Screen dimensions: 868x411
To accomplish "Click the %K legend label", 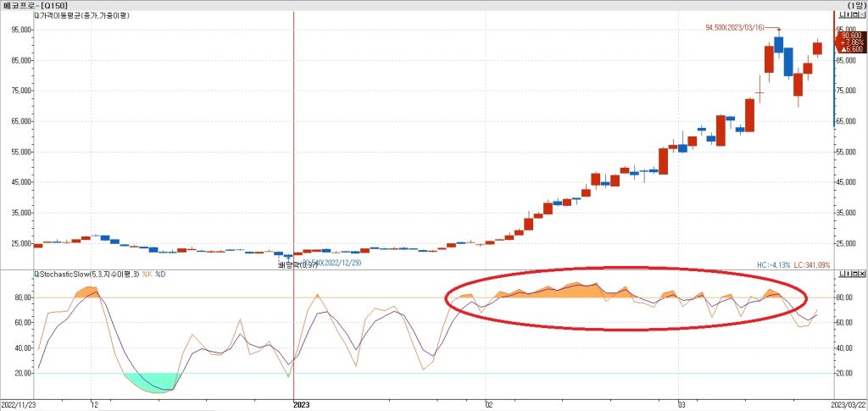I will pos(147,273).
